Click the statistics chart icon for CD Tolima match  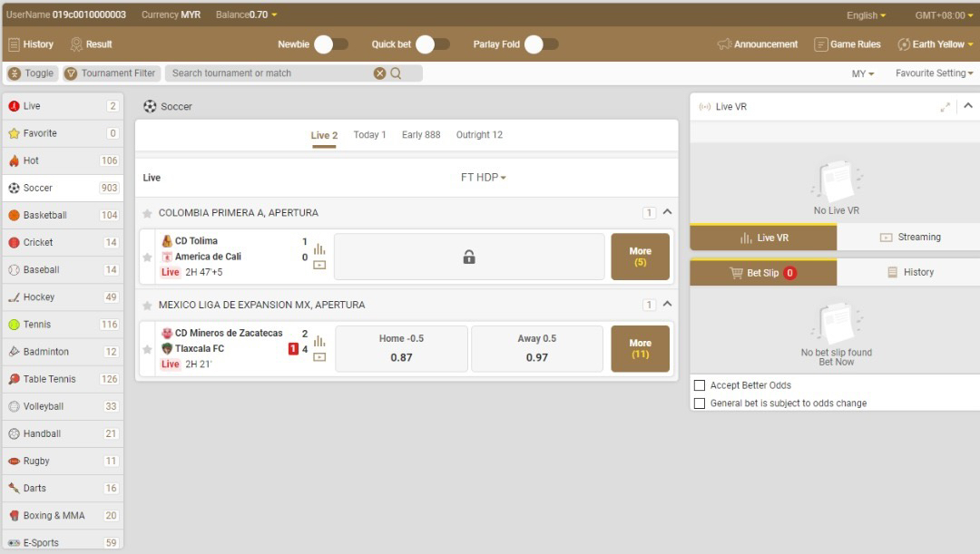(319, 248)
